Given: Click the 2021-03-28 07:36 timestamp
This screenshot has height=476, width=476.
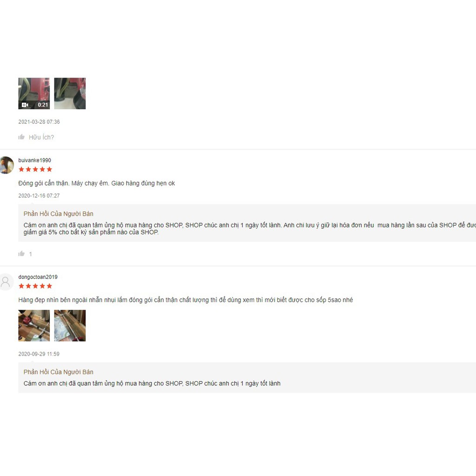Looking at the screenshot, I should [x=39, y=122].
